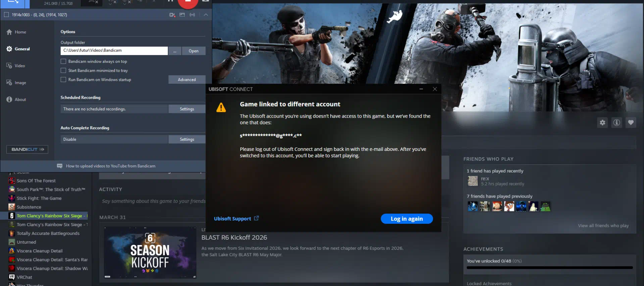644x286 pixels.
Task: Enable Bandicam window always on top
Action: tap(63, 62)
